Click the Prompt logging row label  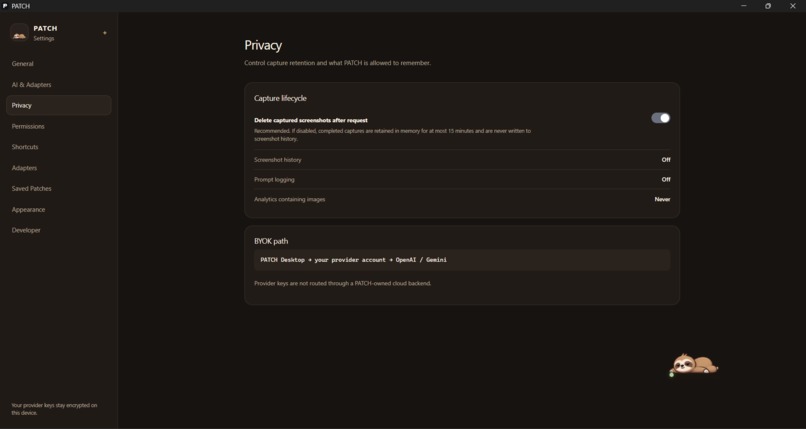point(274,180)
